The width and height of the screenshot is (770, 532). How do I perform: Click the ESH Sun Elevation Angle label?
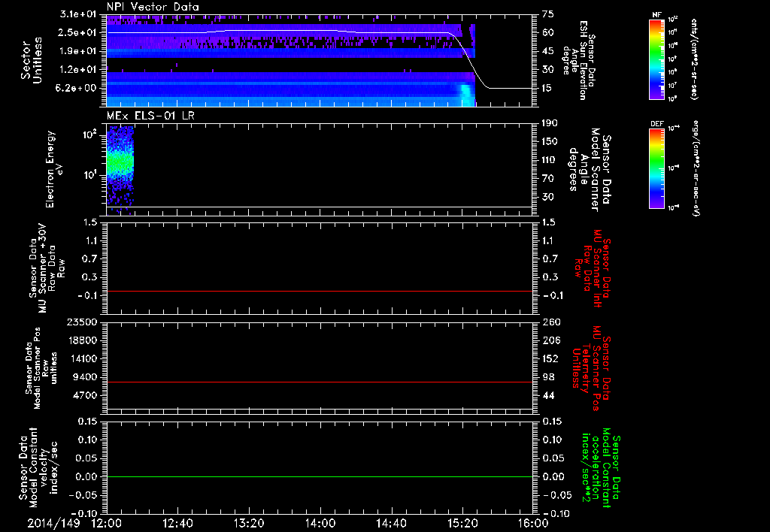[x=579, y=60]
